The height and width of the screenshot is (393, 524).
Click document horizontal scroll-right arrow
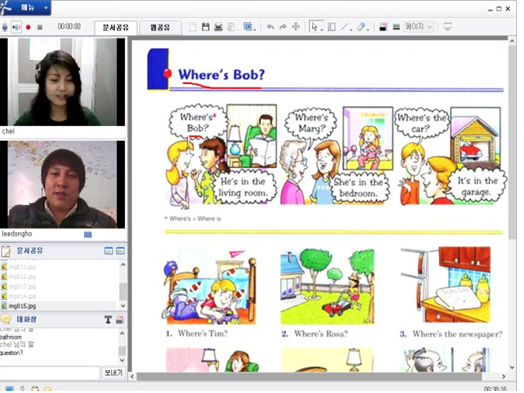click(504, 377)
